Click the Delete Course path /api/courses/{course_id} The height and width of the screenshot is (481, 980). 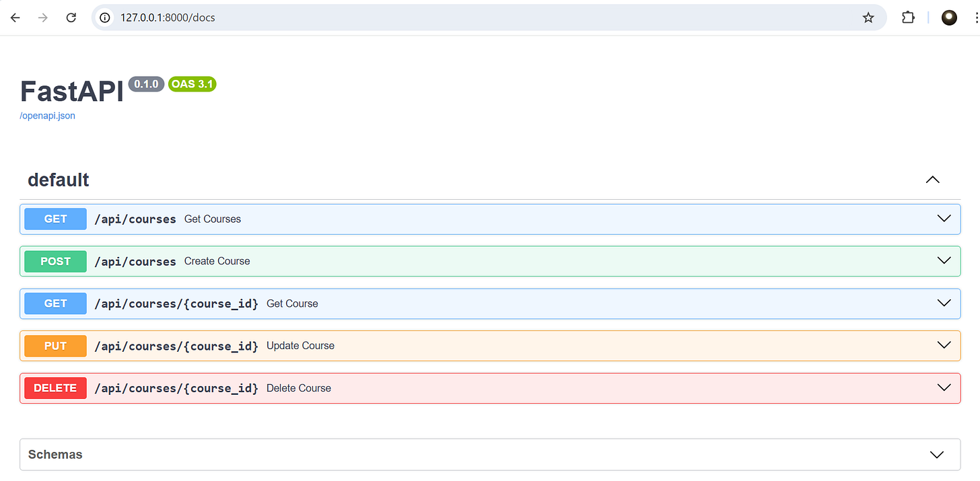176,389
